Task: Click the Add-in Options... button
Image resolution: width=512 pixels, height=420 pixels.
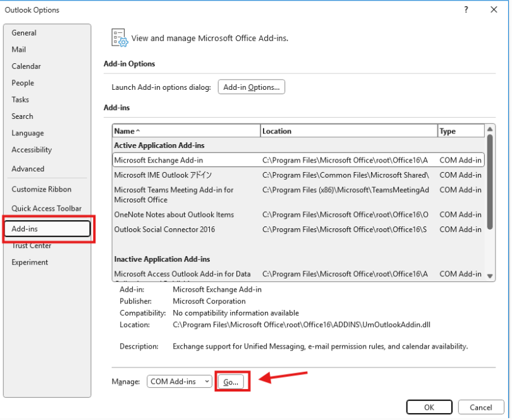Action: pyautogui.click(x=252, y=87)
